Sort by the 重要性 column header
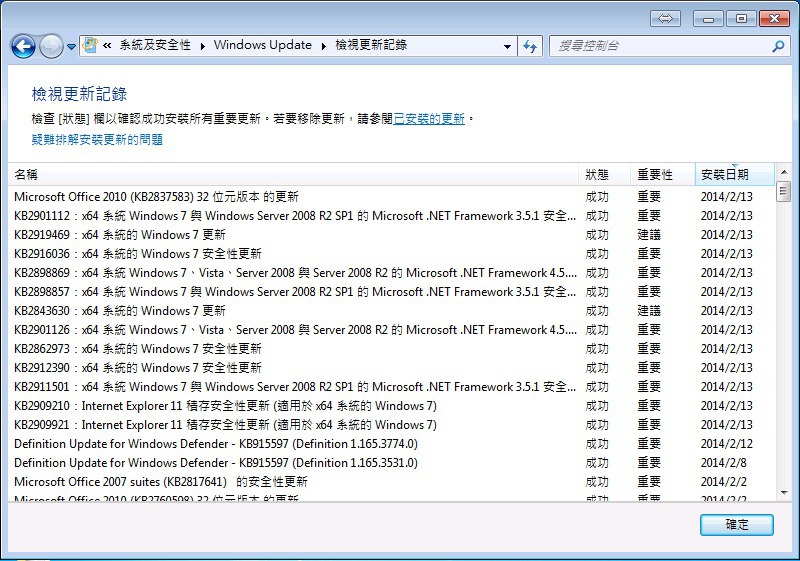800x561 pixels. pos(663,175)
